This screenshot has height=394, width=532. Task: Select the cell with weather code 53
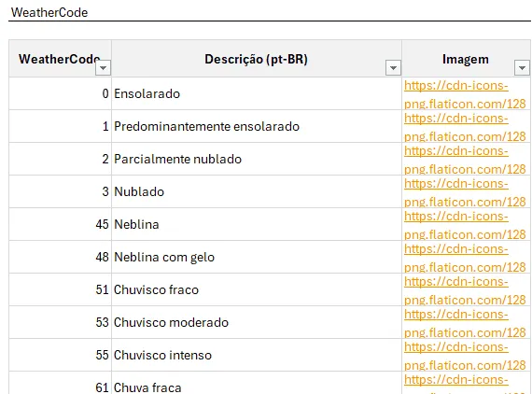pyautogui.click(x=60, y=322)
